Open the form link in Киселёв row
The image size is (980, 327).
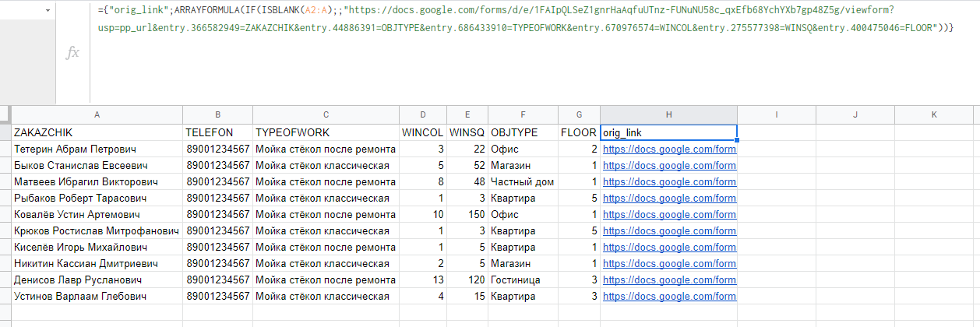pos(669,247)
